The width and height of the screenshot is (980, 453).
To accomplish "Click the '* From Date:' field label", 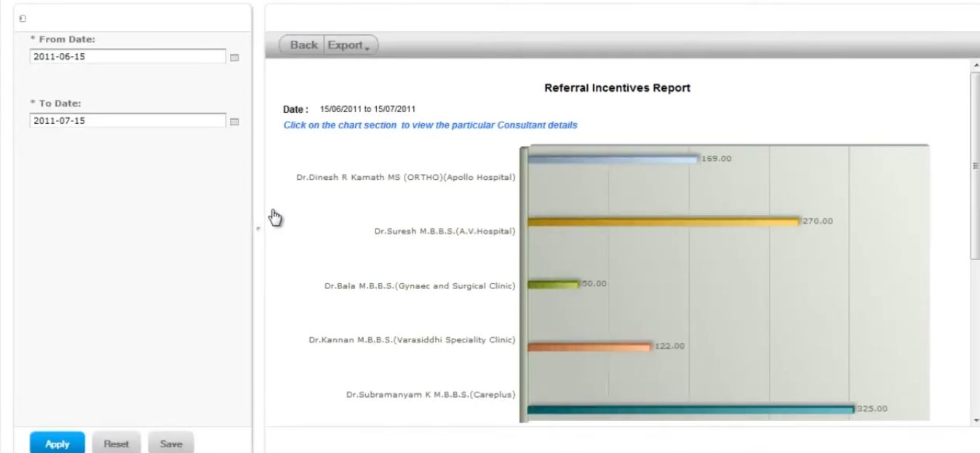I will pyautogui.click(x=62, y=39).
